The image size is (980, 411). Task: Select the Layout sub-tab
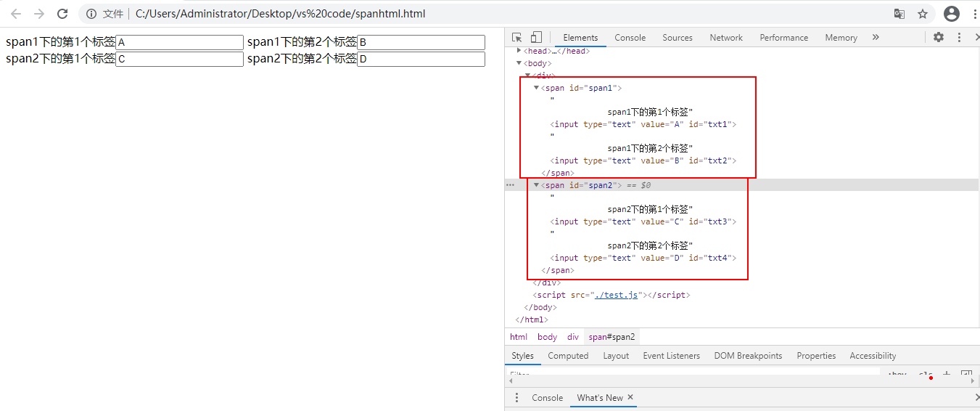616,356
